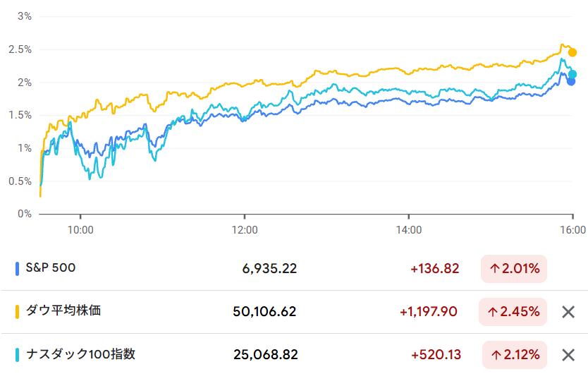The height and width of the screenshot is (374, 588).
Task: Click the yellow endpoint dot on chart
Action: (x=572, y=52)
